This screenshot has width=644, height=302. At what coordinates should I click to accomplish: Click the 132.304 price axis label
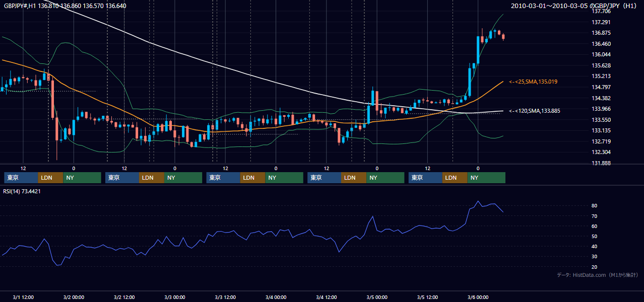click(x=601, y=152)
